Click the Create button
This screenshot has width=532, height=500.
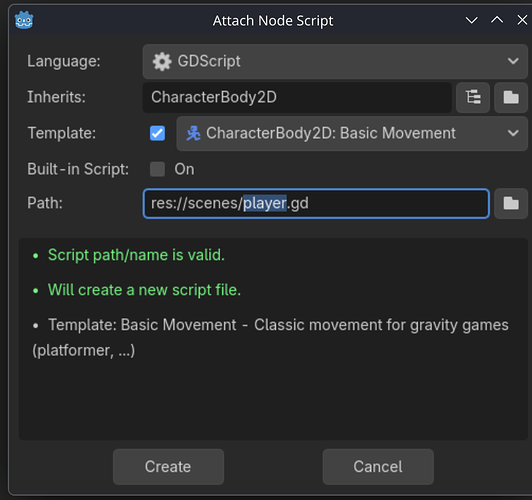[168, 467]
